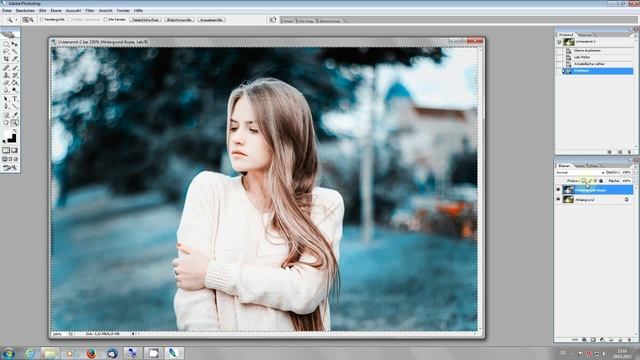Select the Type tool
The height and width of the screenshot is (360, 640).
coord(15,99)
